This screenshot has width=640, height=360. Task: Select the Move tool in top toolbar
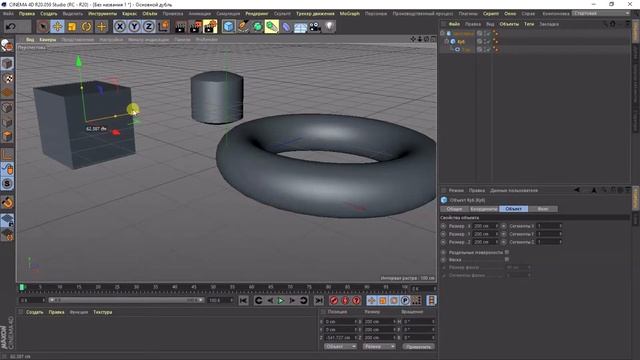coord(57,27)
